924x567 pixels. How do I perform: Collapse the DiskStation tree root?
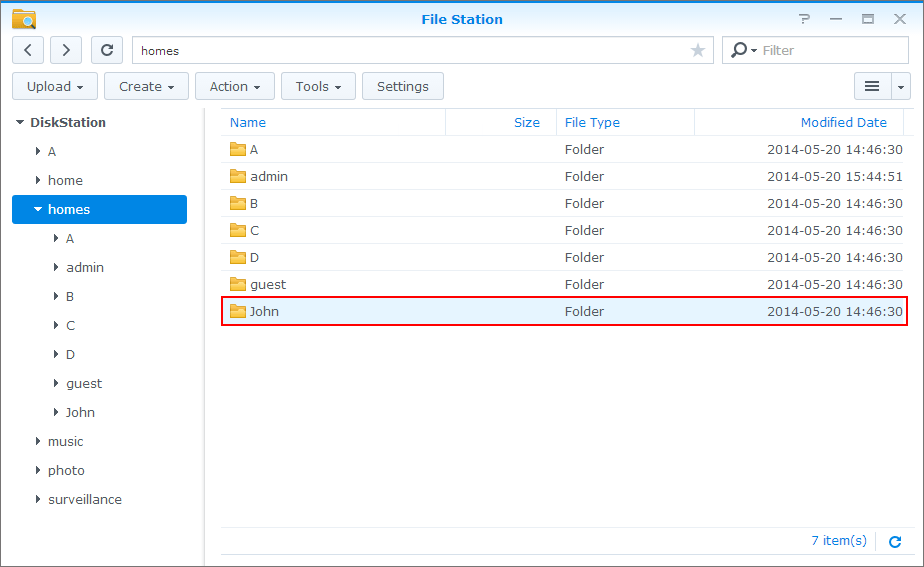click(19, 122)
